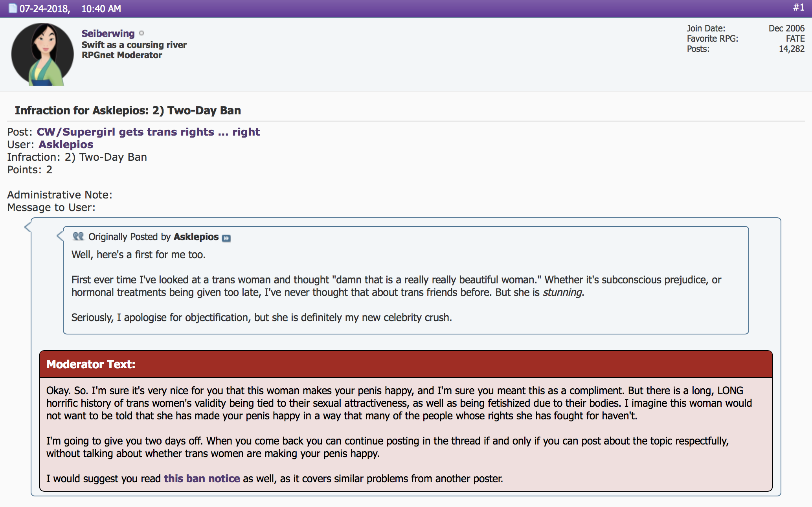Click the paragraph starting 'I'm going to give you two days off'
The width and height of the screenshot is (812, 507).
(388, 447)
